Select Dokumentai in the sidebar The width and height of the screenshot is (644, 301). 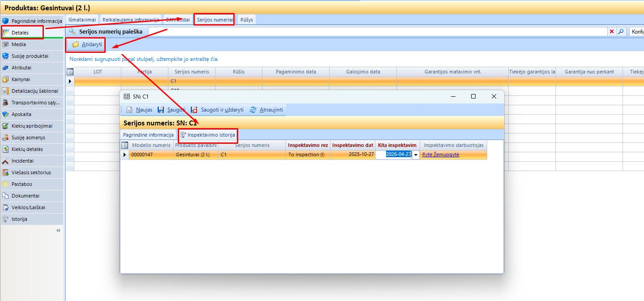pyautogui.click(x=25, y=196)
